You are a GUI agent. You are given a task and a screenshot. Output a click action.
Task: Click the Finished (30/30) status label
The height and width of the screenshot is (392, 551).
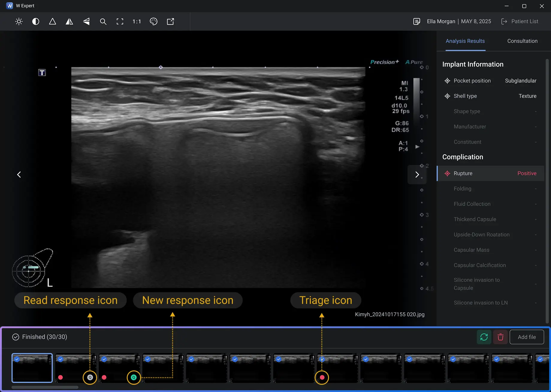click(40, 337)
